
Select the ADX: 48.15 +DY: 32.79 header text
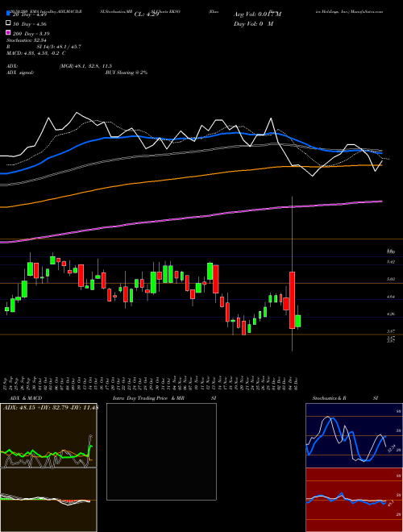(x=50, y=408)
